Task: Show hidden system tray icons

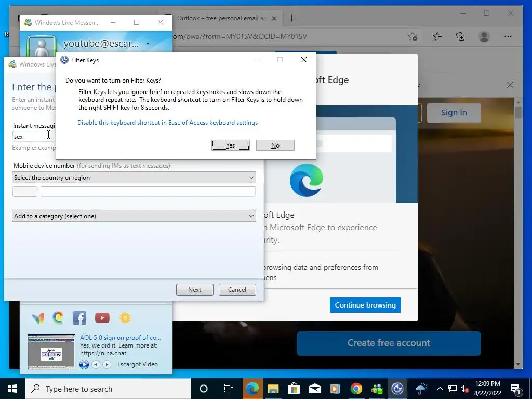Action: pyautogui.click(x=440, y=389)
